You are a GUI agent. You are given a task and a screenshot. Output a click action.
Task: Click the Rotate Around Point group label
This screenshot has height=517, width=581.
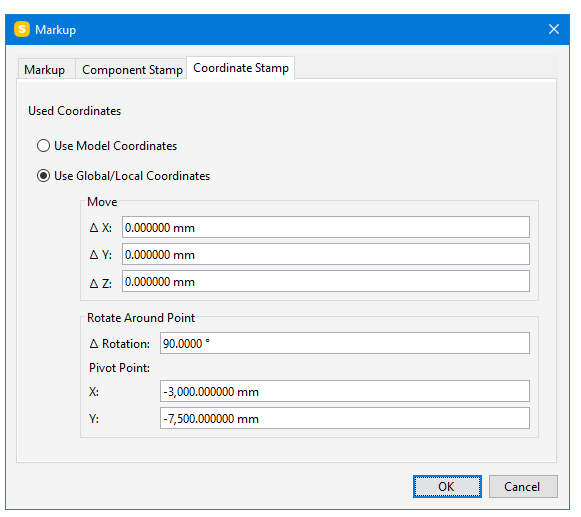(141, 318)
